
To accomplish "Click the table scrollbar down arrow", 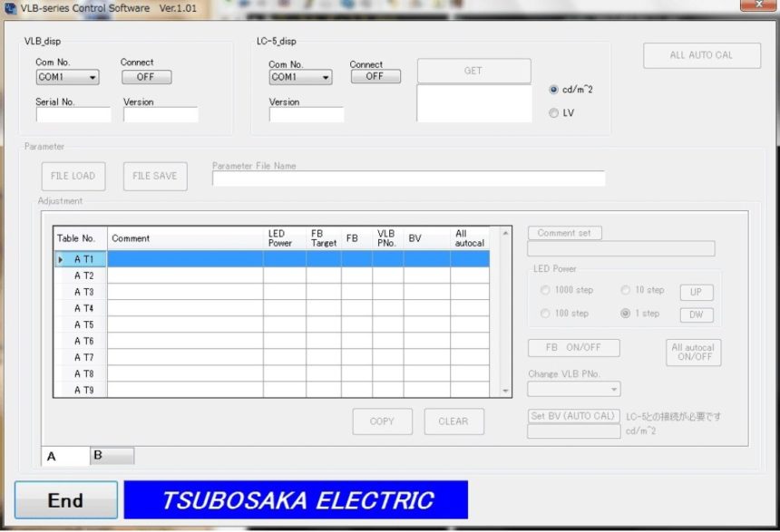I will click(505, 391).
